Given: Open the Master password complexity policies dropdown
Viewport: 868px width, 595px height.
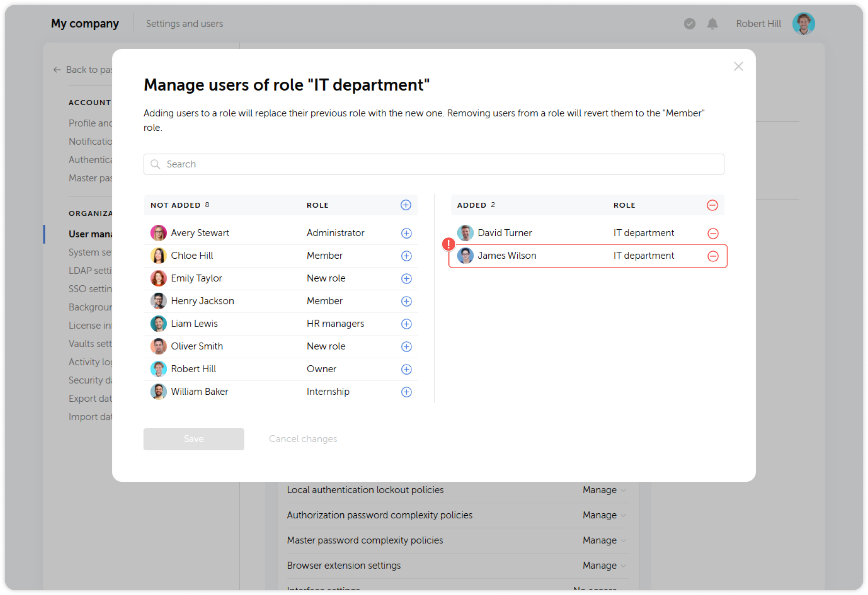Looking at the screenshot, I should point(604,540).
